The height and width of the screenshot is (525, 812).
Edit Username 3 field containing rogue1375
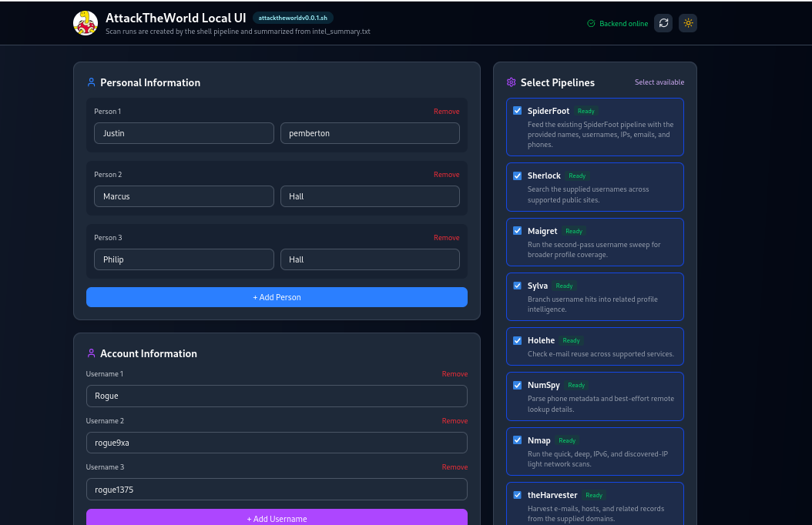[277, 490]
